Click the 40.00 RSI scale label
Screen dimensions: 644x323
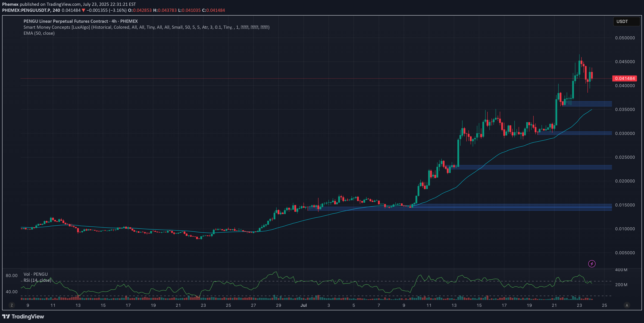[x=11, y=292]
